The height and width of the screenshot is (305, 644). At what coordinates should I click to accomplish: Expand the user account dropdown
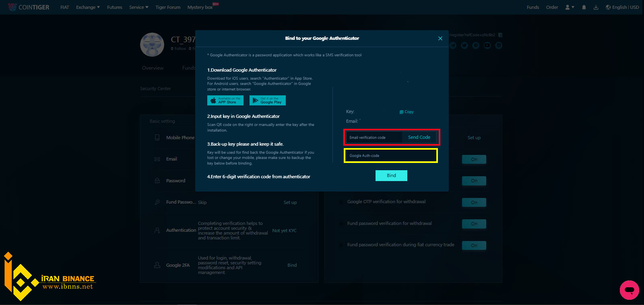click(x=570, y=7)
